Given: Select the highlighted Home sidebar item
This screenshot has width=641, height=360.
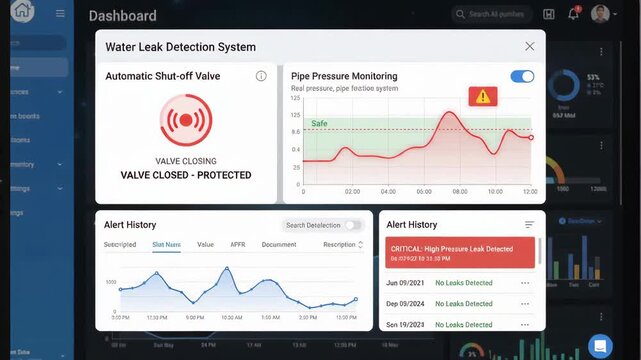Looking at the screenshot, I should [x=39, y=67].
